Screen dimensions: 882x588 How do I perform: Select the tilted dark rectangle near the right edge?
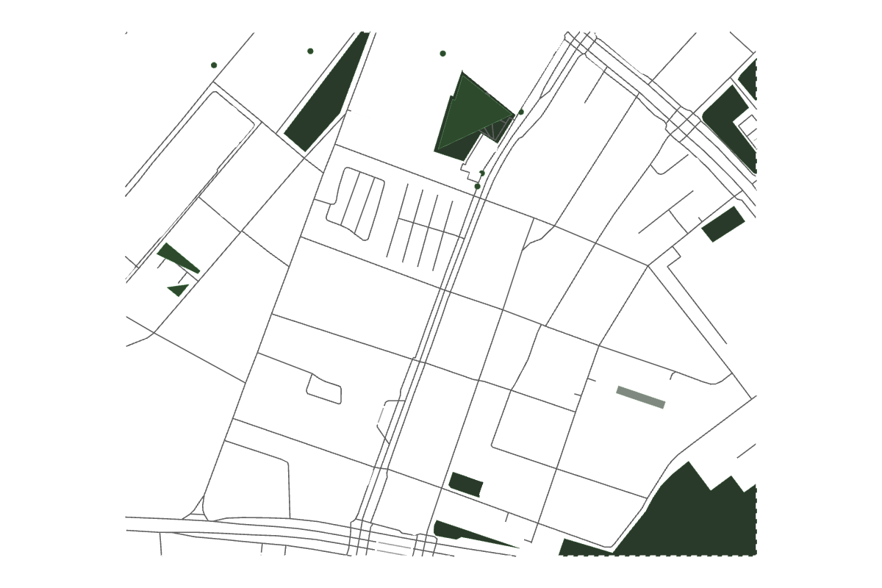point(723,224)
